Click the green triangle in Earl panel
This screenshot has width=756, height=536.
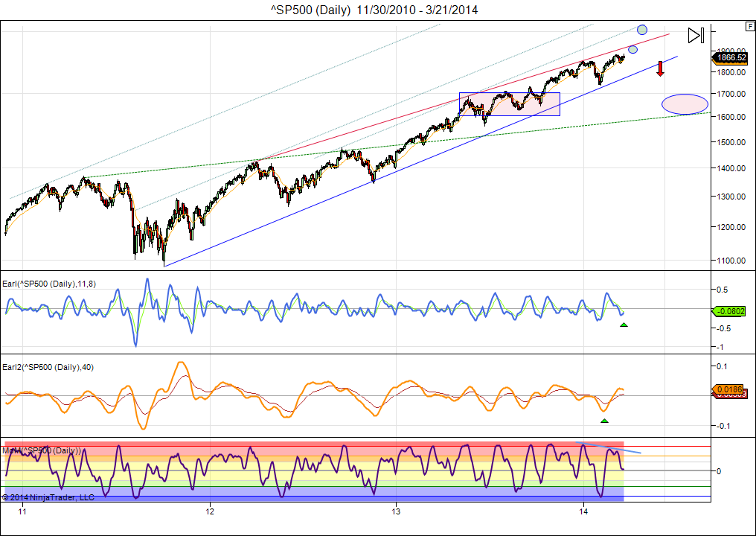(x=624, y=325)
